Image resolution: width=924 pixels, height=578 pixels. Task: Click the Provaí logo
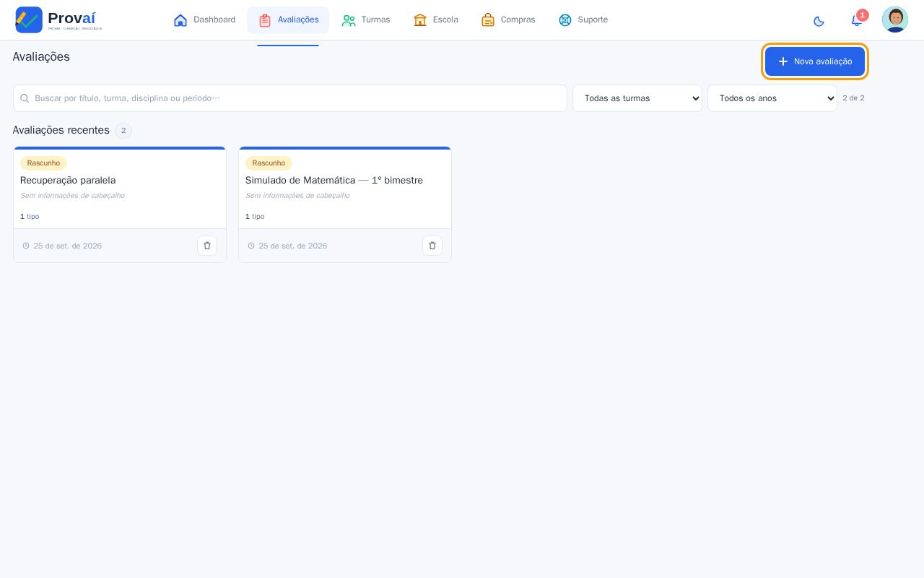click(x=58, y=20)
